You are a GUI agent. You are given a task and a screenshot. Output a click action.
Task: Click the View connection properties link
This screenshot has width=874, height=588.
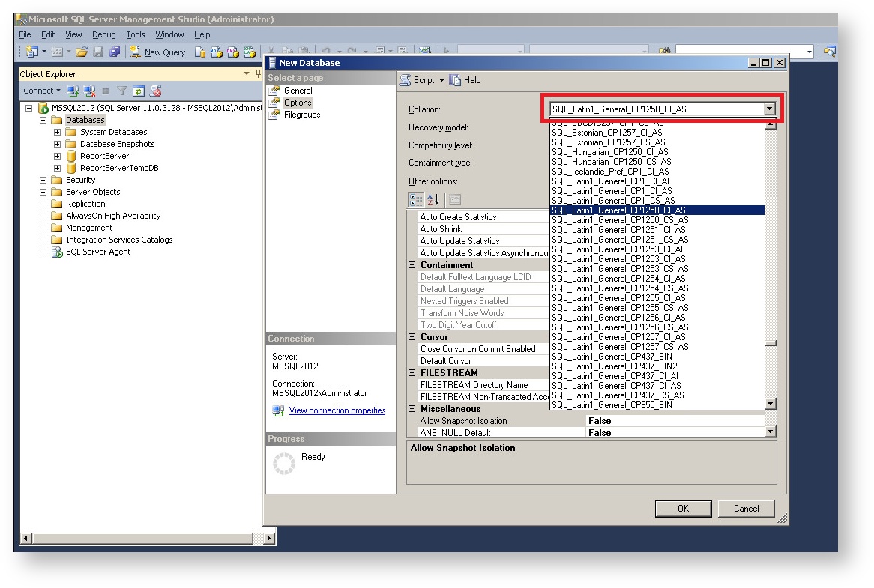pos(337,410)
